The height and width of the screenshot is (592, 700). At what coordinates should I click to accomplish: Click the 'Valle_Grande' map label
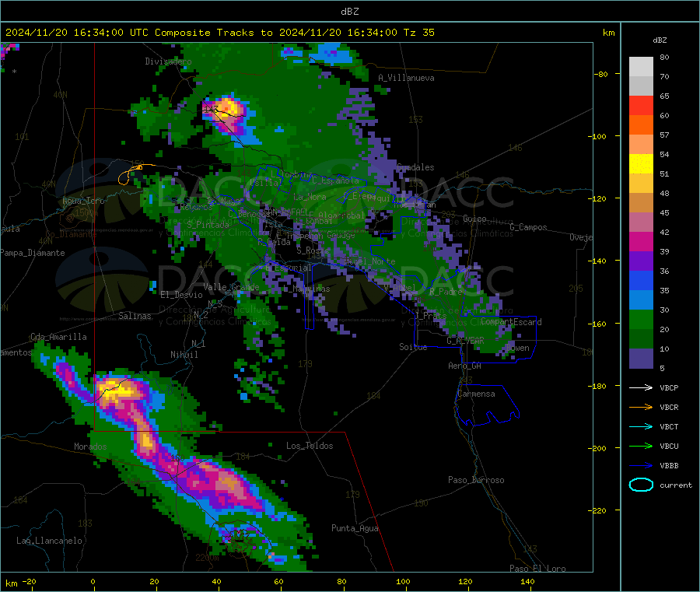pos(231,287)
